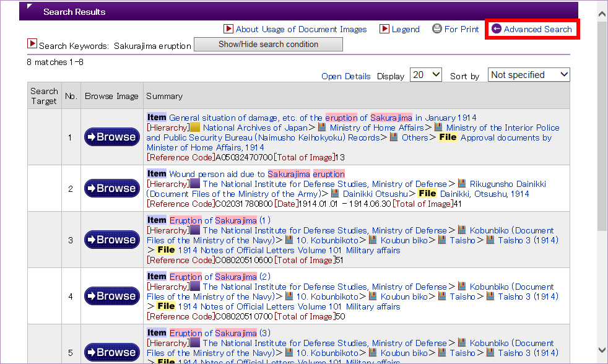Viewport: 608px width, 364px height.
Task: Open the Sort by dropdown
Action: (529, 74)
